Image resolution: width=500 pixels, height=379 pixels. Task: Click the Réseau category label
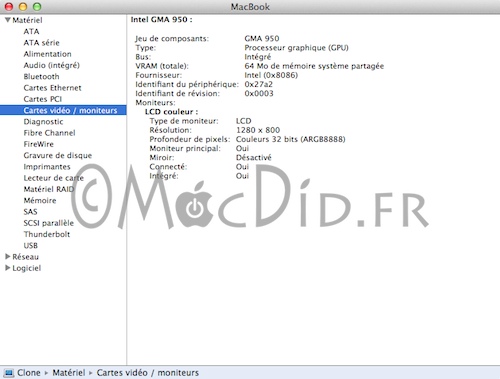25,257
